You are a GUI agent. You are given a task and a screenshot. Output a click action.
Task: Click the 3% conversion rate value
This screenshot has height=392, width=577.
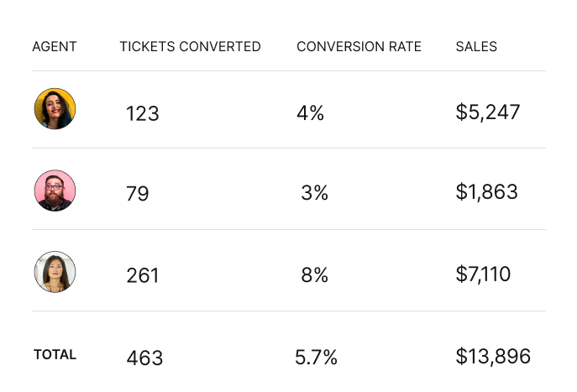coord(314,193)
